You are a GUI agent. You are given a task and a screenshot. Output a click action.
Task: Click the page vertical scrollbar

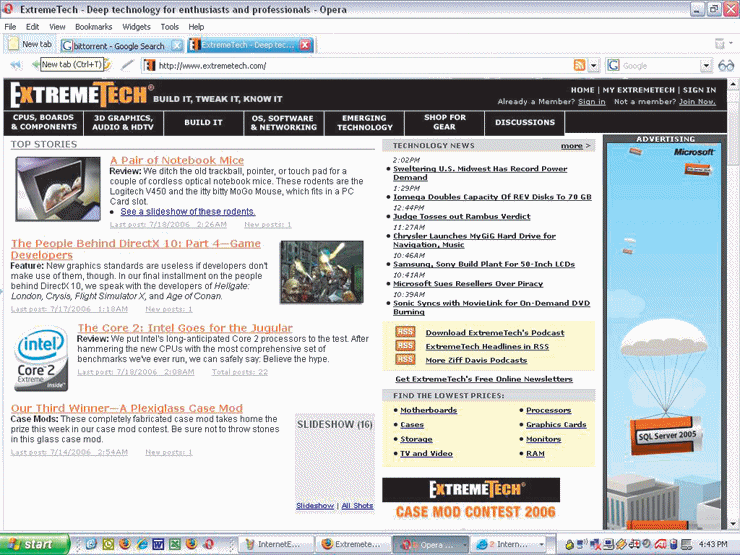733,304
